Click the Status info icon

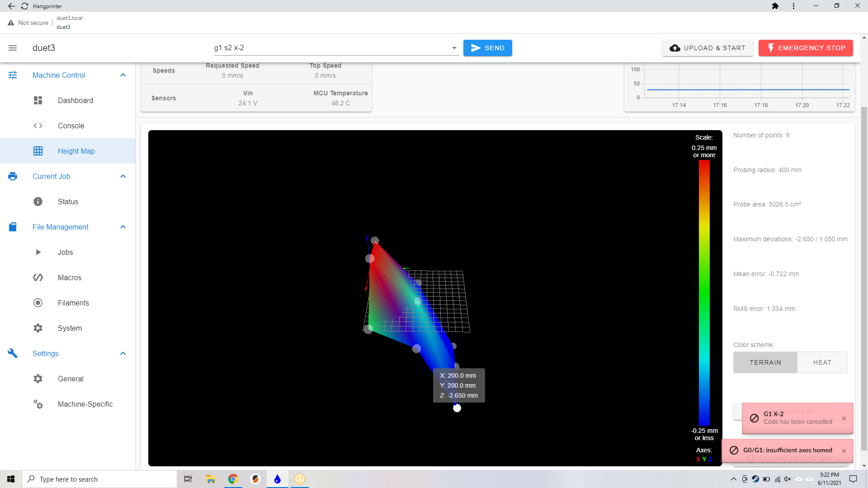[x=38, y=202]
